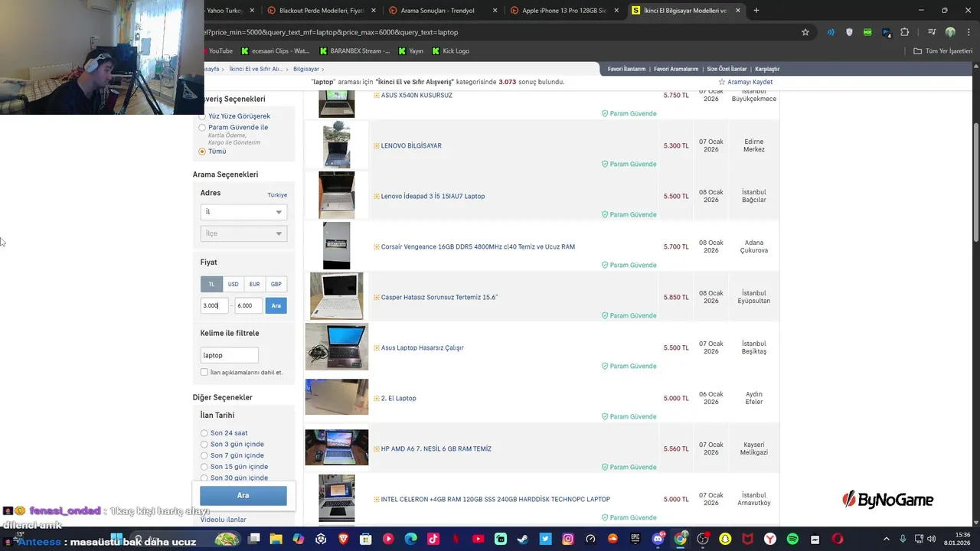Image resolution: width=980 pixels, height=551 pixels.
Task: Choose EUR currency for price
Action: [x=254, y=284]
